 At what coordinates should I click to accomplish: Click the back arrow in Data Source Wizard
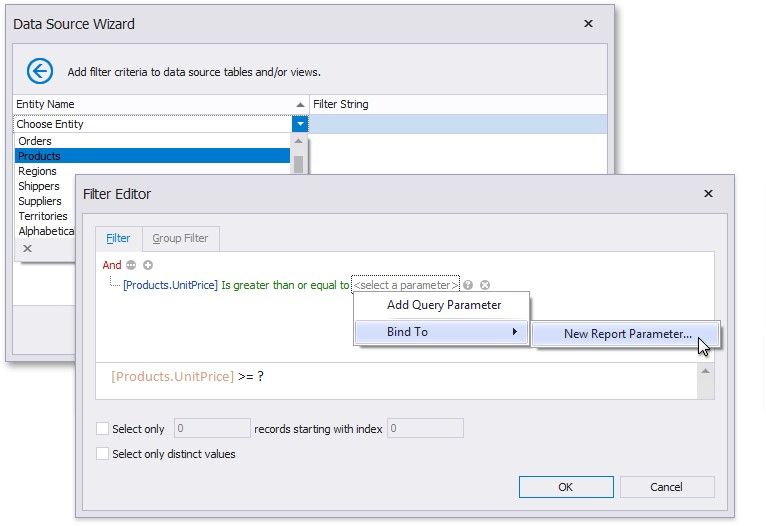(x=39, y=71)
